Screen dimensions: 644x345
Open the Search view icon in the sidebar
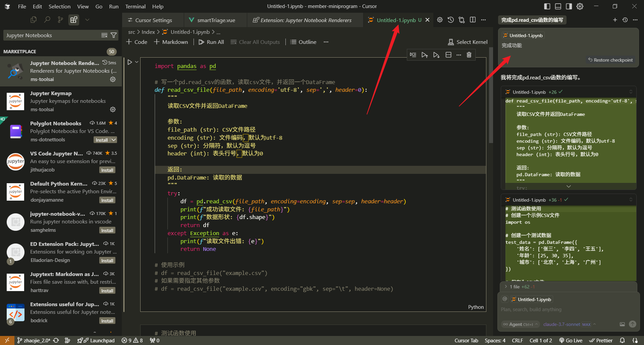click(x=47, y=20)
